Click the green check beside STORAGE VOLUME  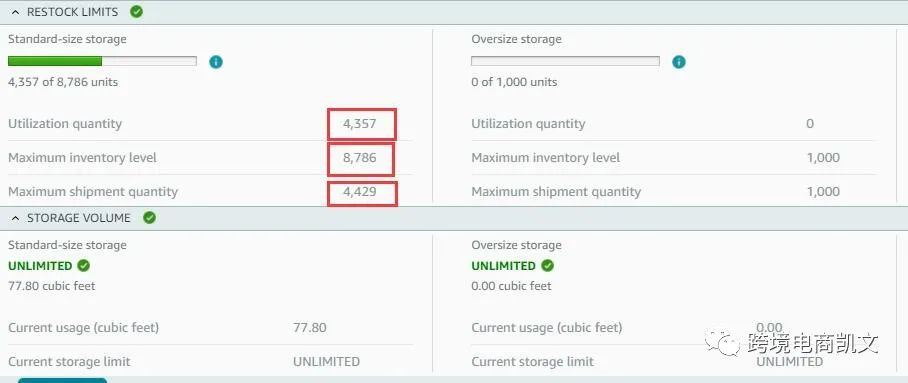[x=149, y=218]
